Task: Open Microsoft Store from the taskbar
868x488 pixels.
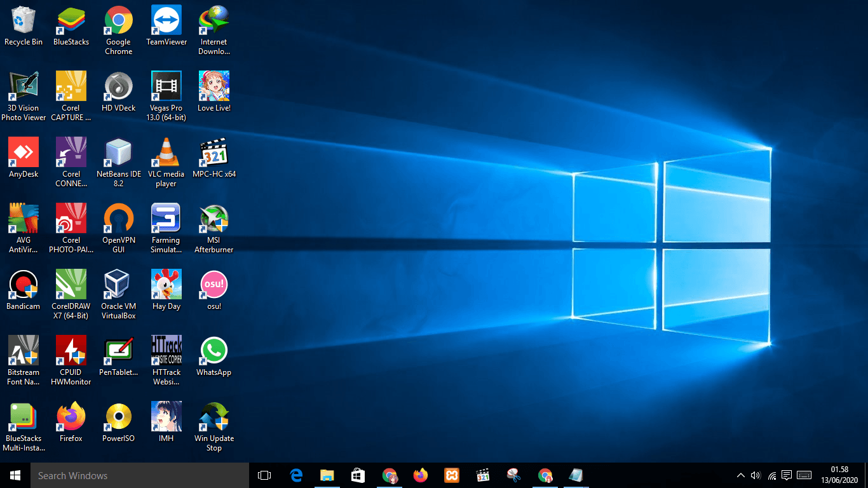Action: coord(358,475)
